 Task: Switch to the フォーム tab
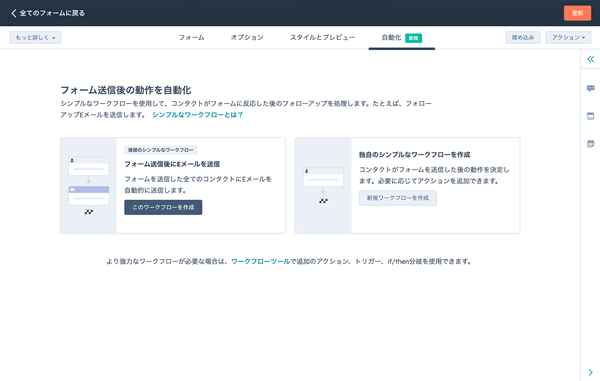point(191,37)
